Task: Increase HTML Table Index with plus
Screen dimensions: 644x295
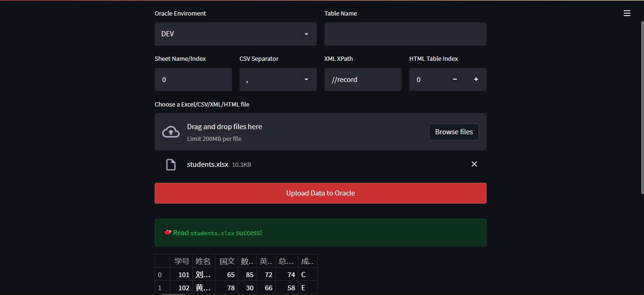Action: click(x=476, y=79)
